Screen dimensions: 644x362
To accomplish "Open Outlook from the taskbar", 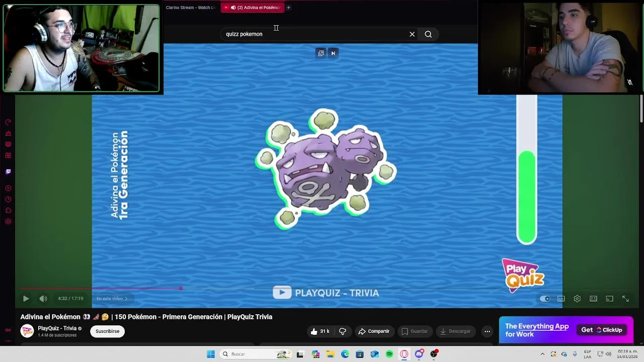I will (x=374, y=354).
